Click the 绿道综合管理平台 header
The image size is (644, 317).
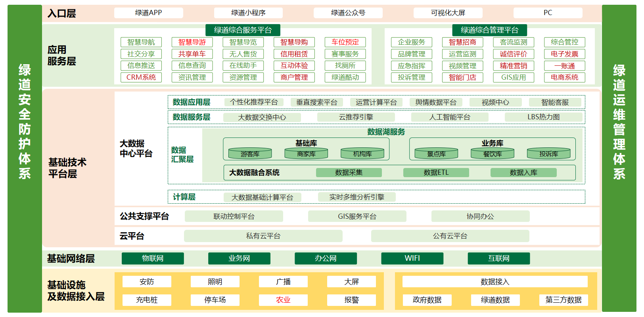point(489,30)
